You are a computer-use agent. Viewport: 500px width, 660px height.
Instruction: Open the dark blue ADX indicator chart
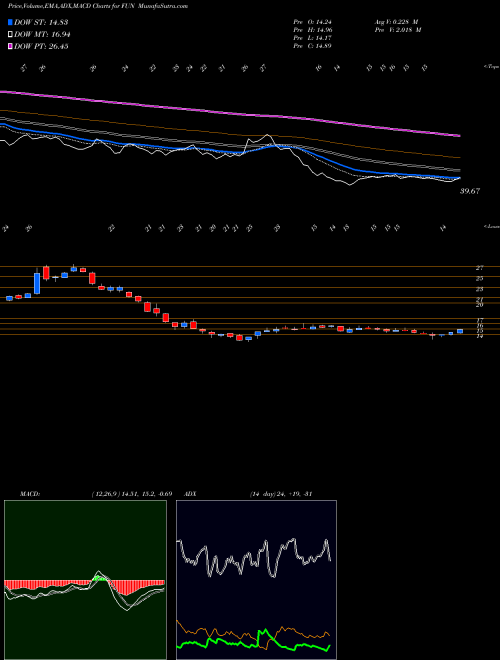[x=256, y=580]
